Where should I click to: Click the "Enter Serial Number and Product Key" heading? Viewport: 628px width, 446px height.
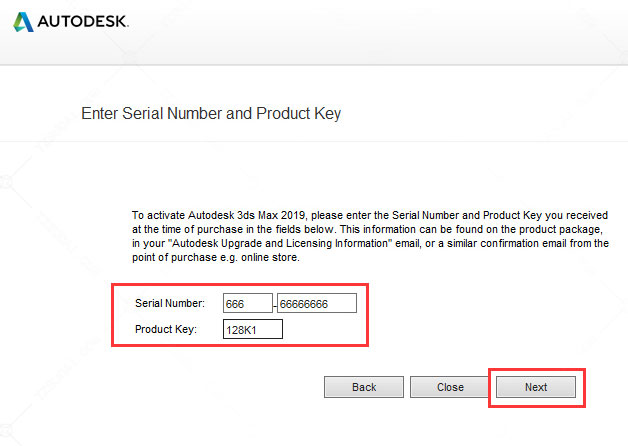(211, 114)
